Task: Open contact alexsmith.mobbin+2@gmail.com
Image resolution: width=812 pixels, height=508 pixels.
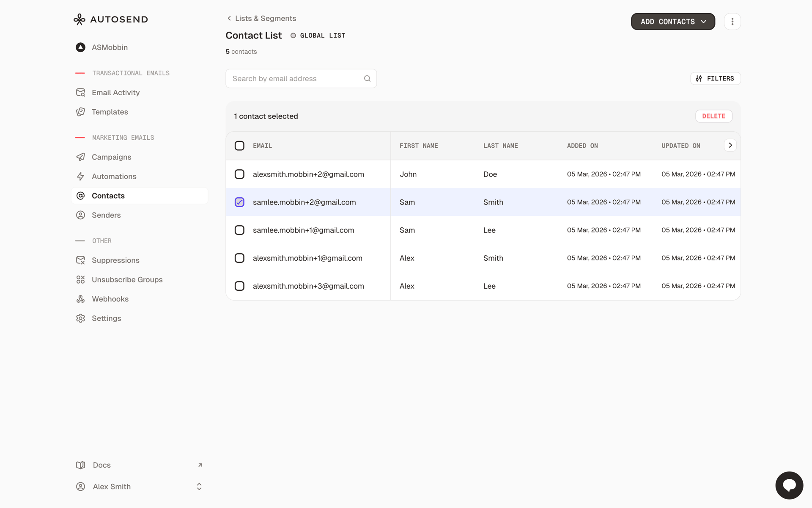Action: (308, 174)
